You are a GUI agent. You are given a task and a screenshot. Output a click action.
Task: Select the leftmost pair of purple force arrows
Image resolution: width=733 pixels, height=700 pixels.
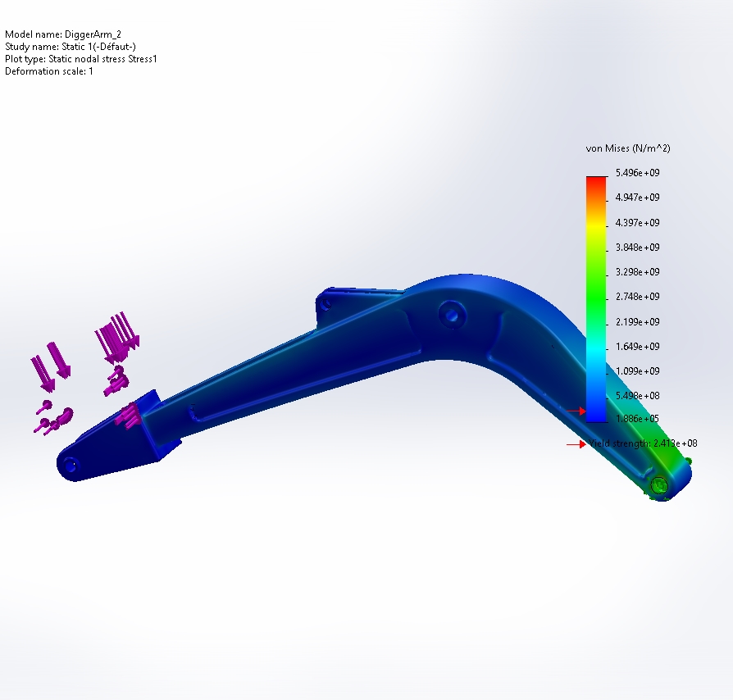pyautogui.click(x=50, y=366)
